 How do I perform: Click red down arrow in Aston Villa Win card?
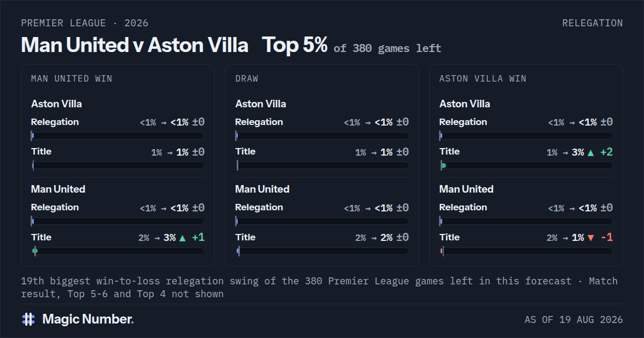coord(591,238)
